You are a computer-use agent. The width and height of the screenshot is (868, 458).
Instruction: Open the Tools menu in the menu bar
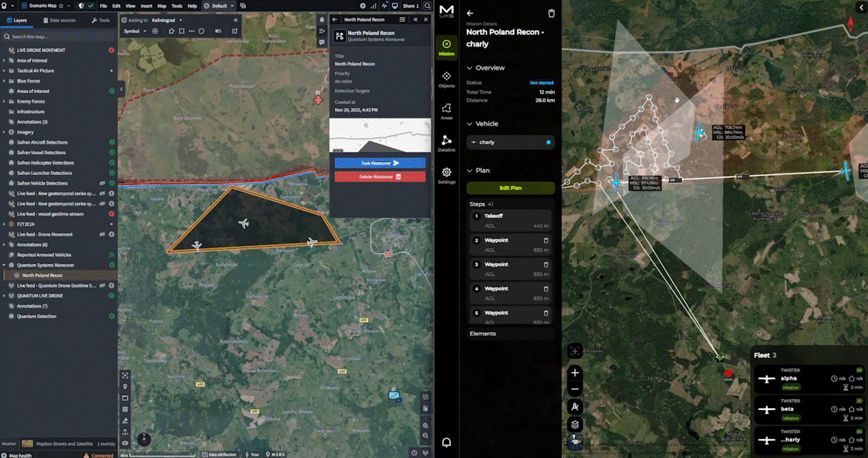177,5
